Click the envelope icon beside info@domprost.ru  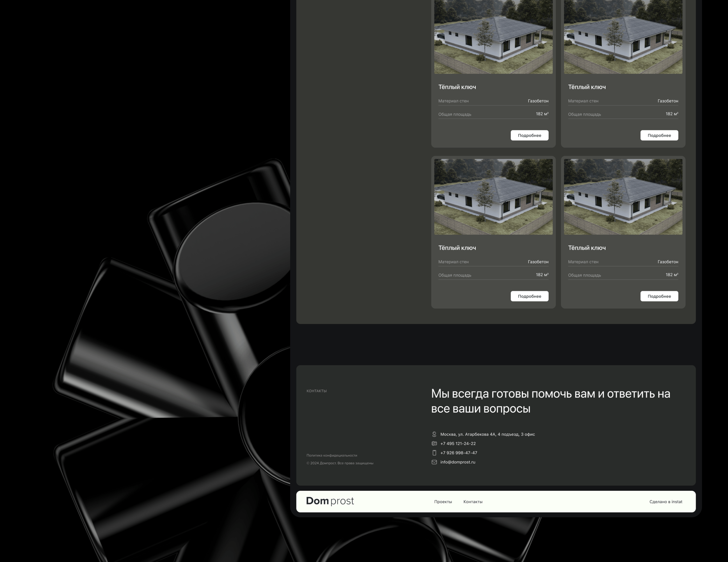click(434, 462)
